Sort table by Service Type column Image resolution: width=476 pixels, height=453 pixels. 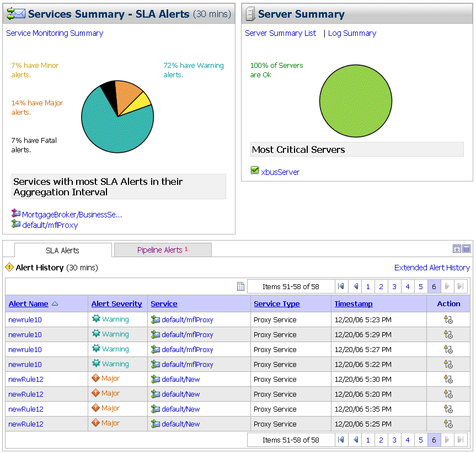(x=277, y=303)
